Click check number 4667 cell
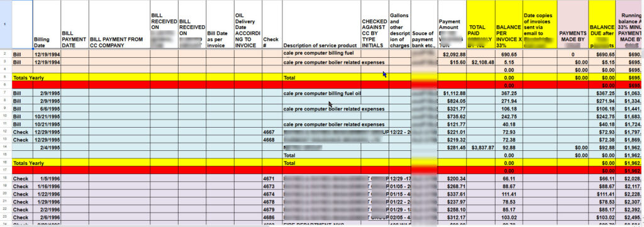Image resolution: width=644 pixels, height=227 pixels. click(272, 132)
